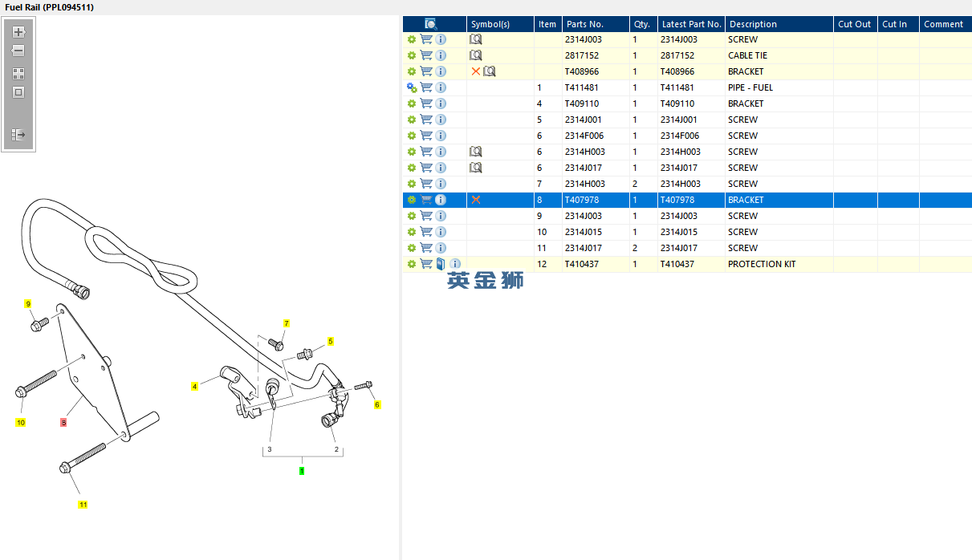The width and height of the screenshot is (972, 560).
Task: Select callout 4 on the diagram
Action: point(194,387)
